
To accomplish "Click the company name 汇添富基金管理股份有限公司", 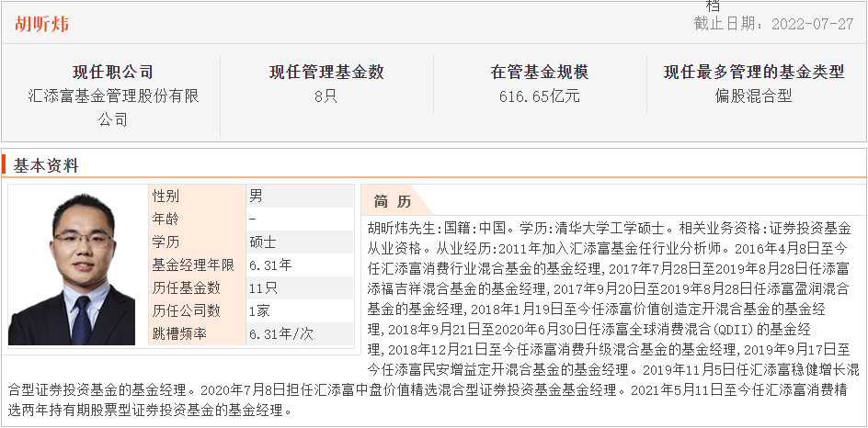I will (113, 107).
